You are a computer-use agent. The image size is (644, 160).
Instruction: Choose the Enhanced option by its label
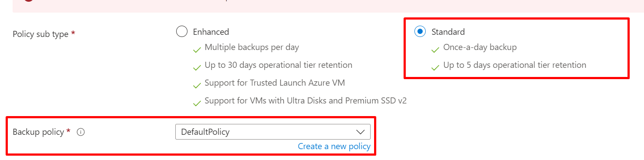pos(211,32)
